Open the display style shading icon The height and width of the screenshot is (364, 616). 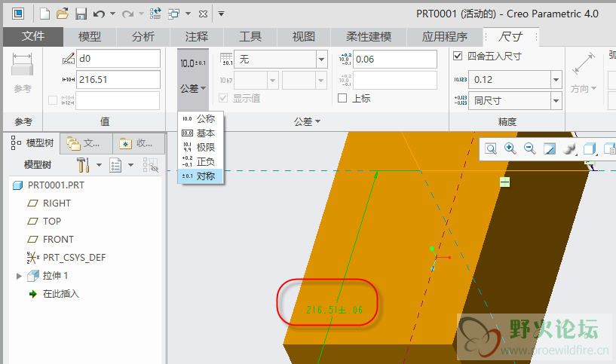pos(568,148)
